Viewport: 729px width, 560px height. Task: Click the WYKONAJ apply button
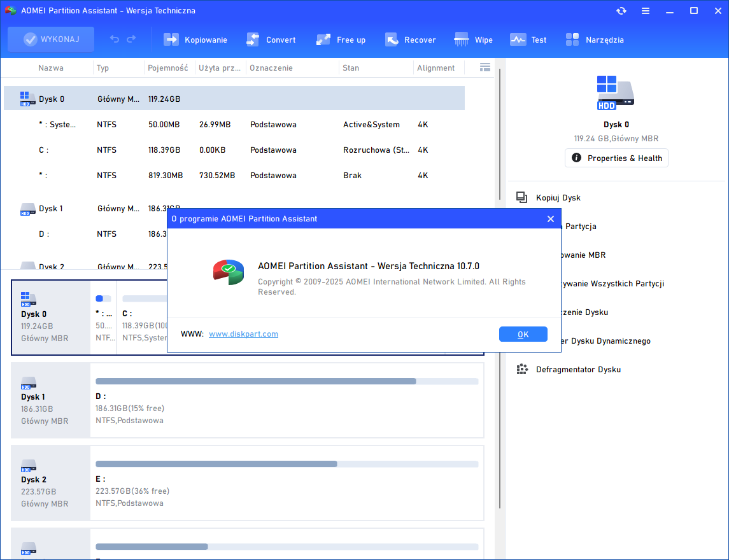[x=51, y=39]
